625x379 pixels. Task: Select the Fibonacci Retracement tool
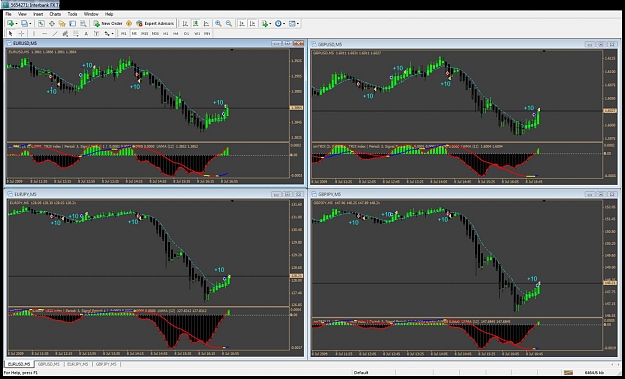coord(75,34)
